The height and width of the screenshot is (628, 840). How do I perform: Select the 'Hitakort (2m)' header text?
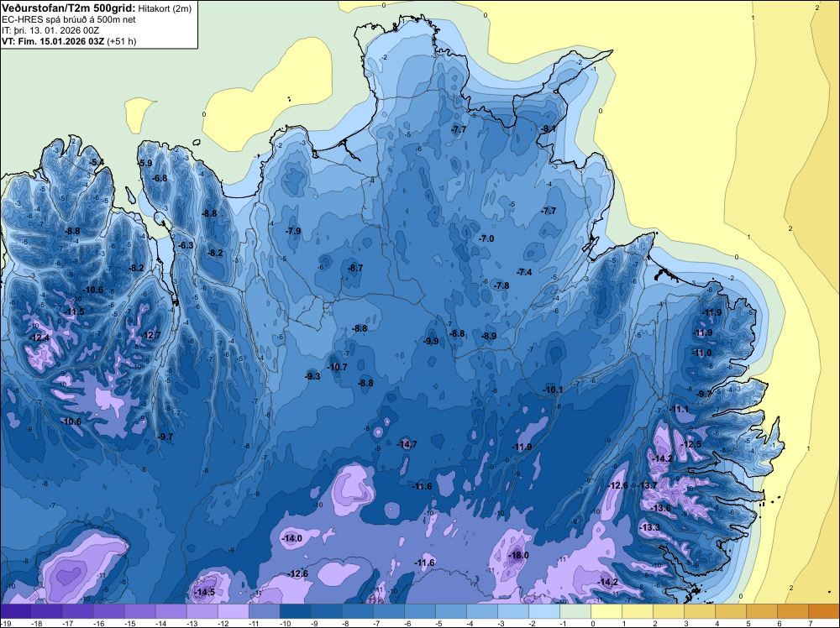coord(165,8)
